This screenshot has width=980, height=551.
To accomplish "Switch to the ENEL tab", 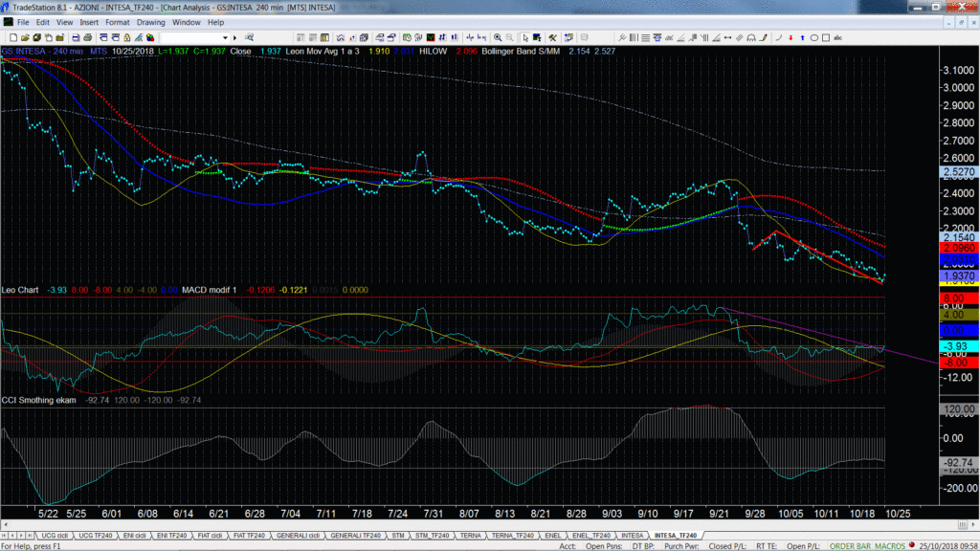I will point(553,536).
